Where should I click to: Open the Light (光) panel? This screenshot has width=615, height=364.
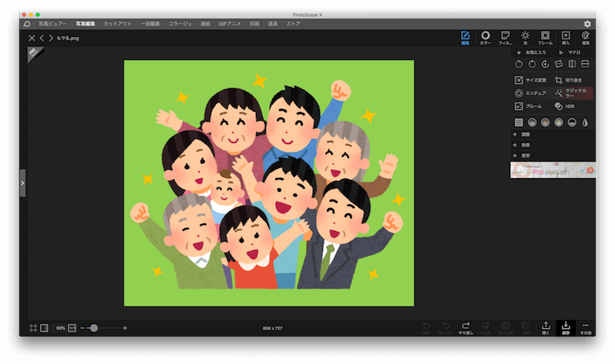coord(525,38)
